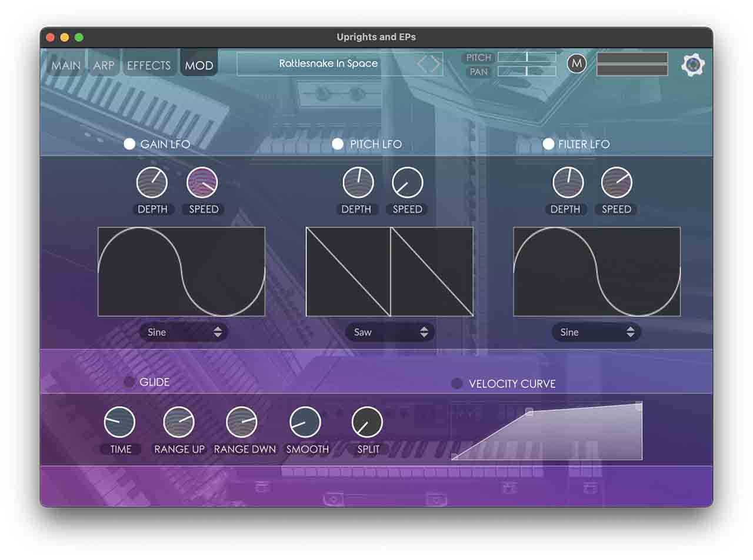The height and width of the screenshot is (560, 753).
Task: Enable the Glide toggle
Action: tap(129, 382)
